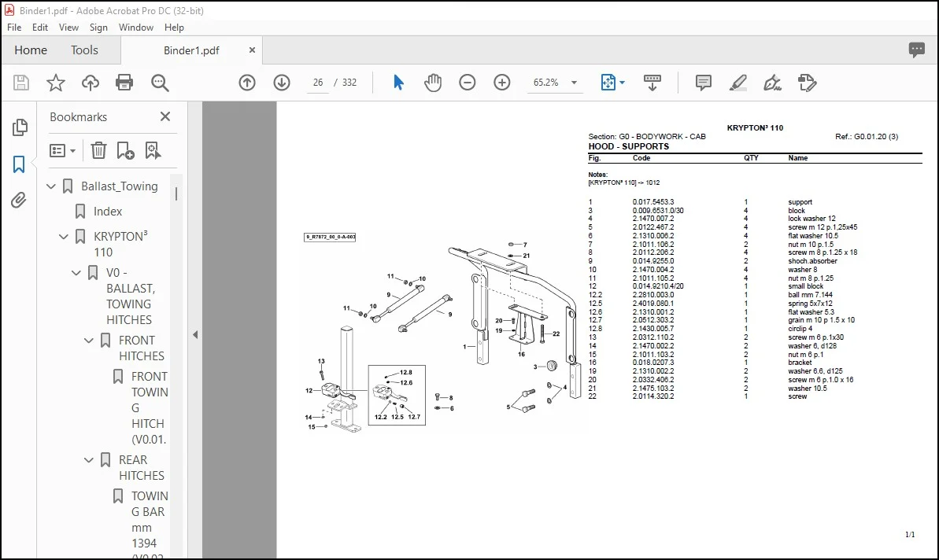Print the document
This screenshot has height=560, width=939.
click(124, 83)
